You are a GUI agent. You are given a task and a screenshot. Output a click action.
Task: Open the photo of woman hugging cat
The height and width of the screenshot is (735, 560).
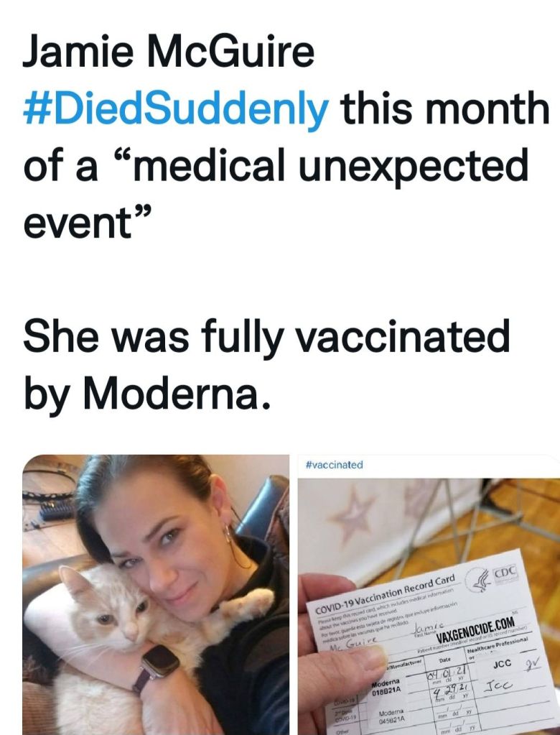click(x=156, y=593)
